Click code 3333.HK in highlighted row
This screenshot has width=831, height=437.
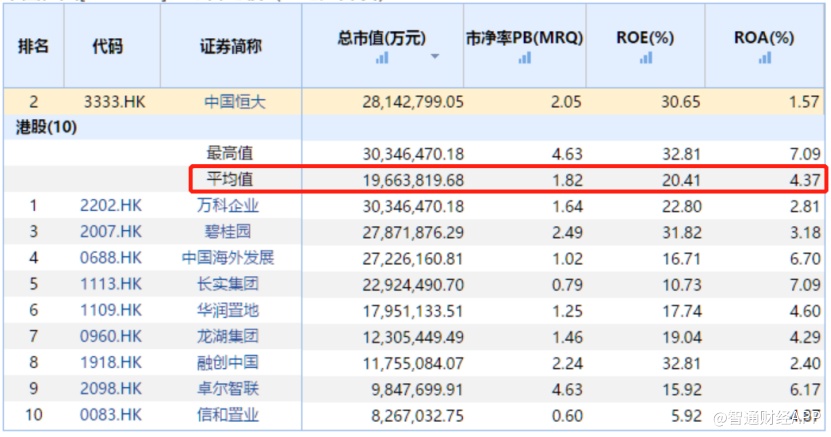coord(114,101)
